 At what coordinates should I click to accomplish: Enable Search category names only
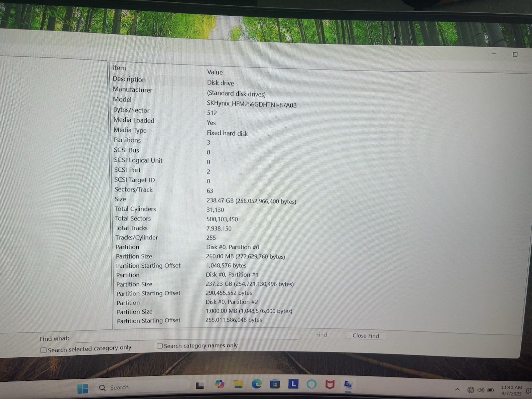160,346
